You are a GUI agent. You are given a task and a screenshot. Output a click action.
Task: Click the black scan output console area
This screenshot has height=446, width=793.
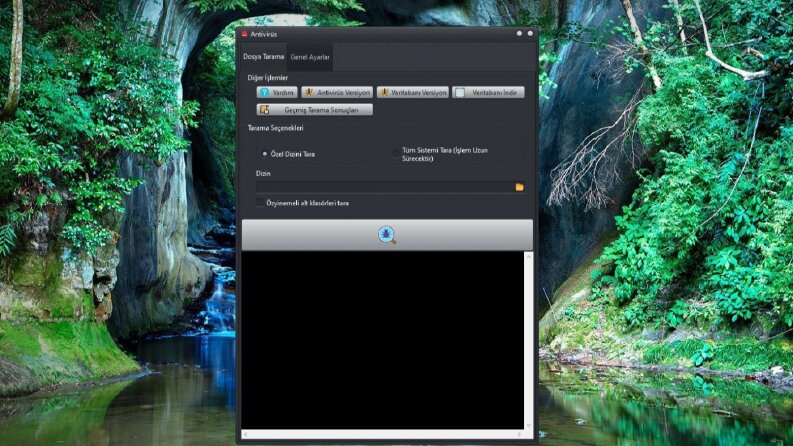382,340
